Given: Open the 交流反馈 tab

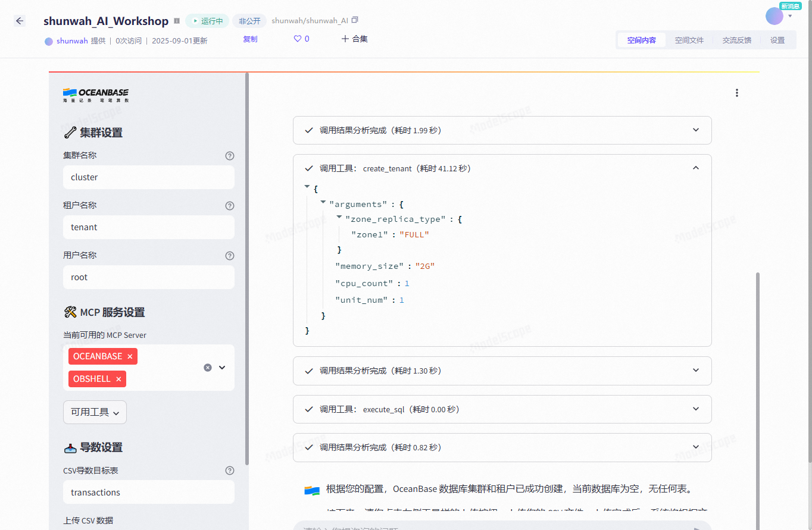Looking at the screenshot, I should (736, 40).
